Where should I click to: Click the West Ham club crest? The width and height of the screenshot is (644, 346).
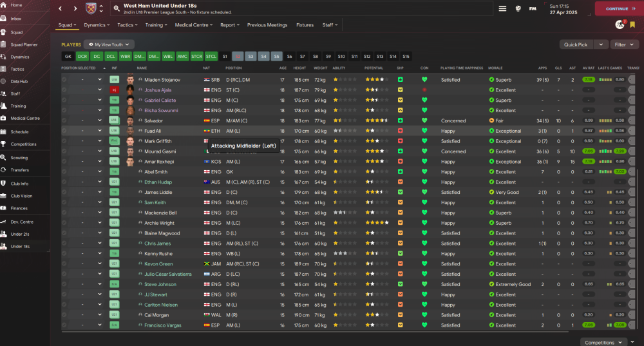pos(91,8)
